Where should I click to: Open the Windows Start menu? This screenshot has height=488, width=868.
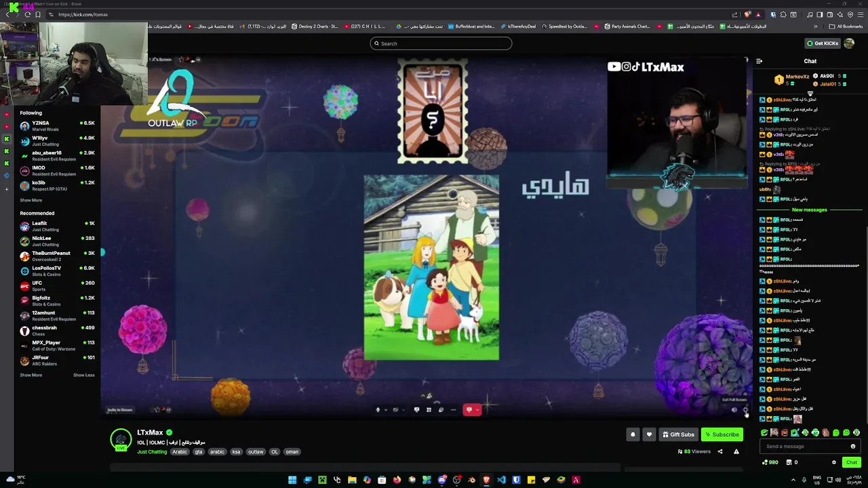(292, 480)
